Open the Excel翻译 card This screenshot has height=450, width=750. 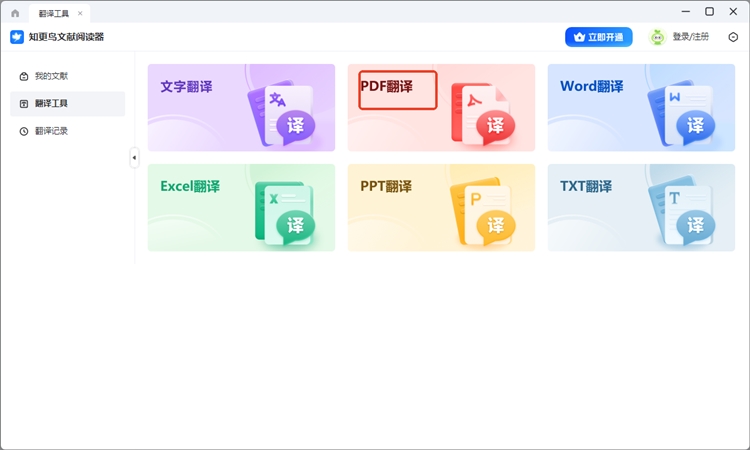[241, 208]
